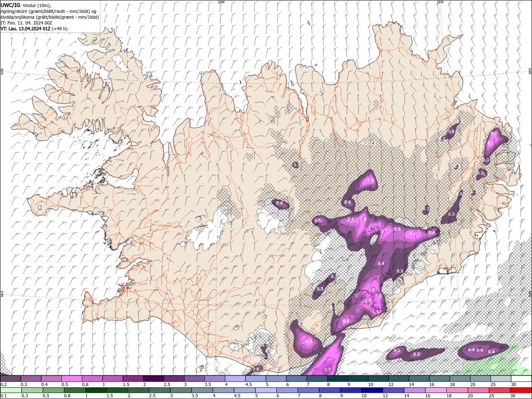Click the 'UWC/IG: Vindur (10m)' title text
The width and height of the screenshot is (532, 399).
(x=25, y=5)
